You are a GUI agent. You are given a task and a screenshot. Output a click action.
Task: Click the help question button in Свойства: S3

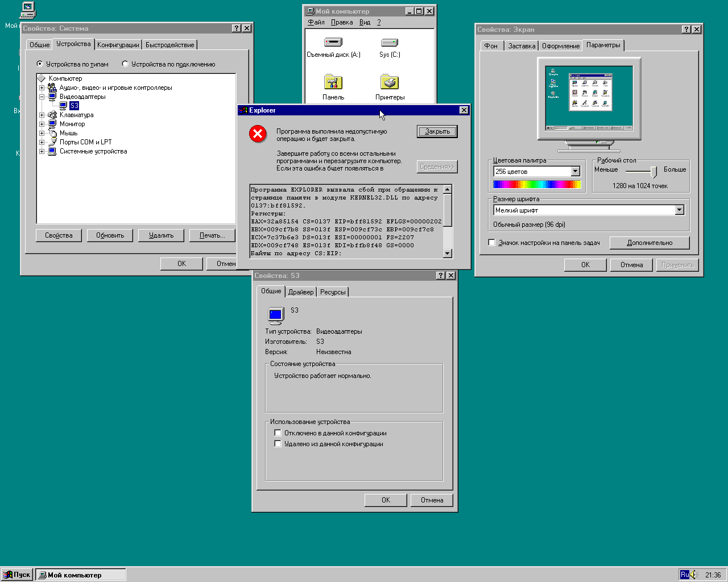(x=440, y=276)
